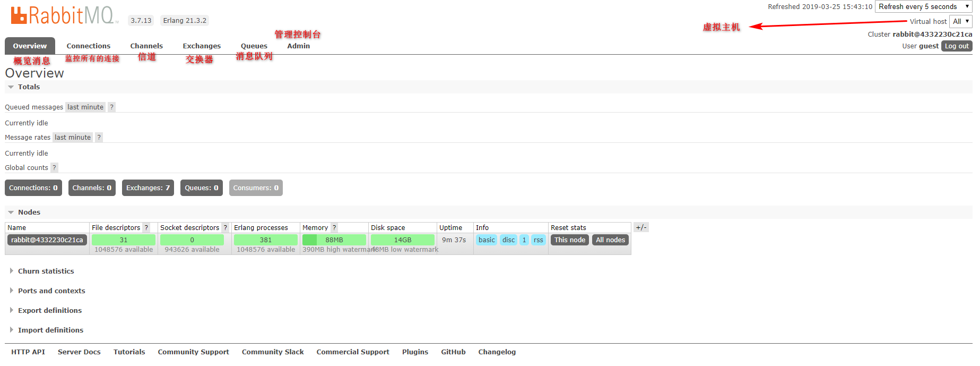Click the Connections: 0 count button
Screen dimensions: 980x366
point(33,188)
